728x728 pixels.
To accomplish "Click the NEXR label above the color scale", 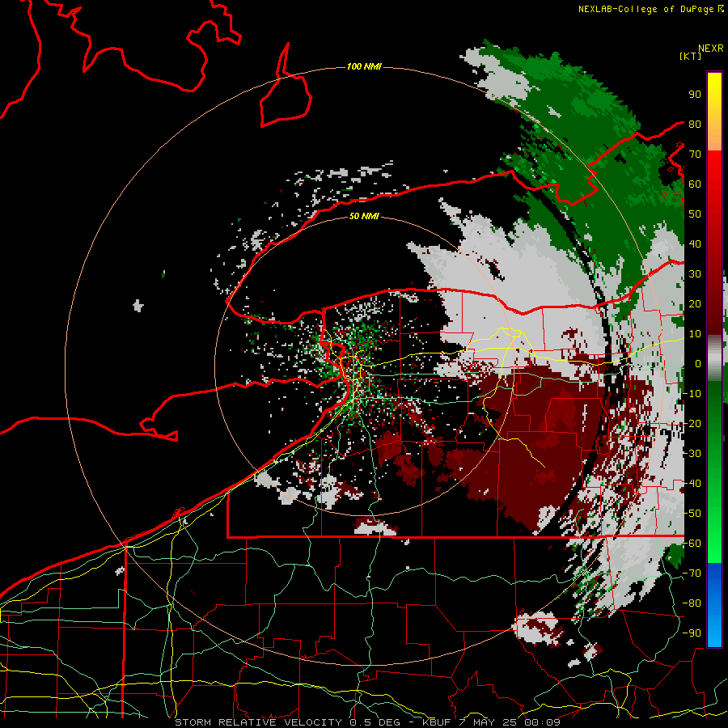I will point(710,49).
